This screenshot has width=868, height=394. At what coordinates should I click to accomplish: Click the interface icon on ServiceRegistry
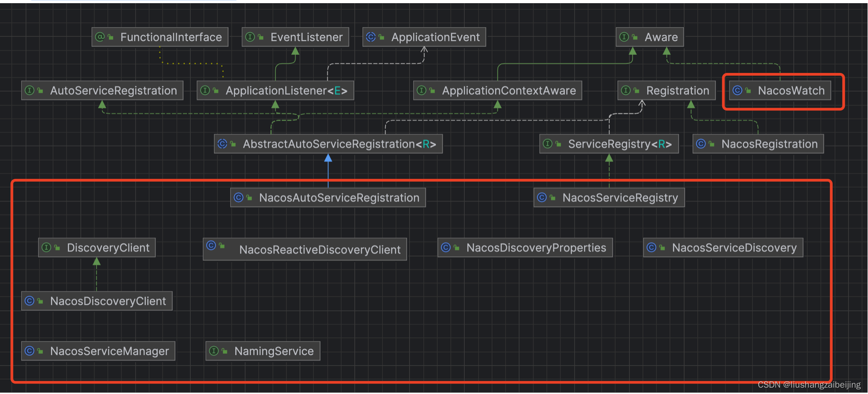point(548,144)
